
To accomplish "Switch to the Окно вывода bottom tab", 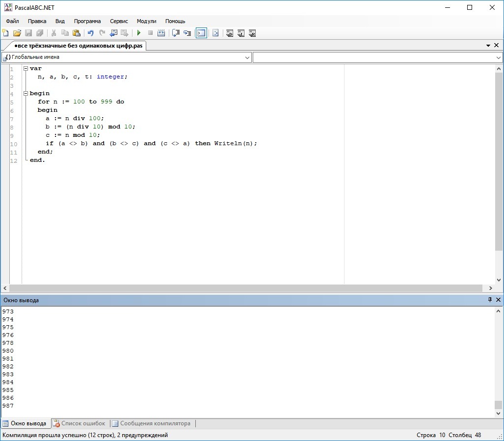I will (25, 423).
